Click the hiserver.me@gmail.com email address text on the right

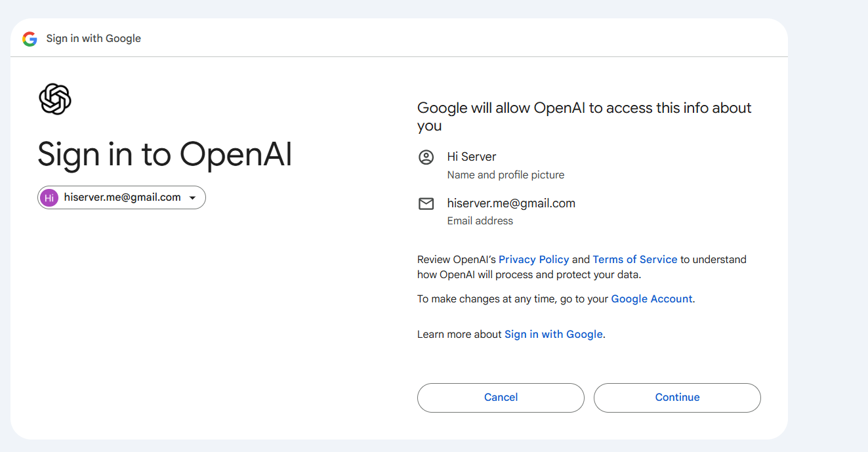click(511, 203)
